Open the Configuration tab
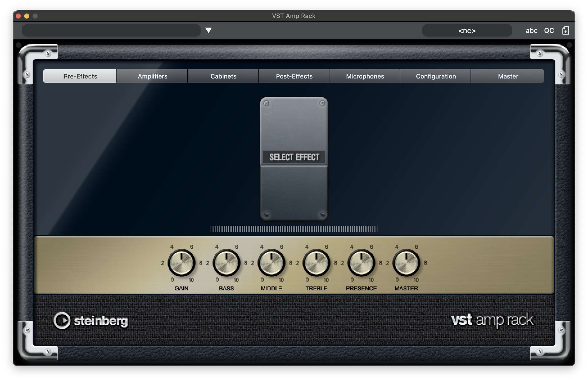Screen dimensions: 588x381 436,76
